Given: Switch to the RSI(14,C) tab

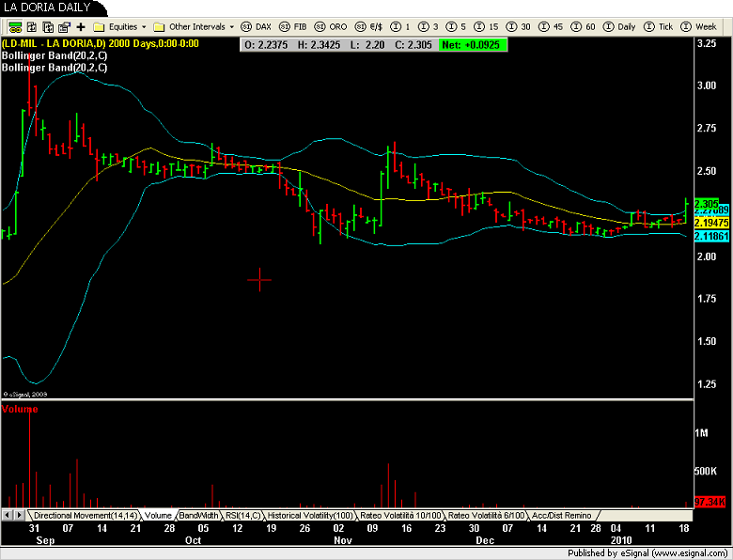Looking at the screenshot, I should click(243, 516).
